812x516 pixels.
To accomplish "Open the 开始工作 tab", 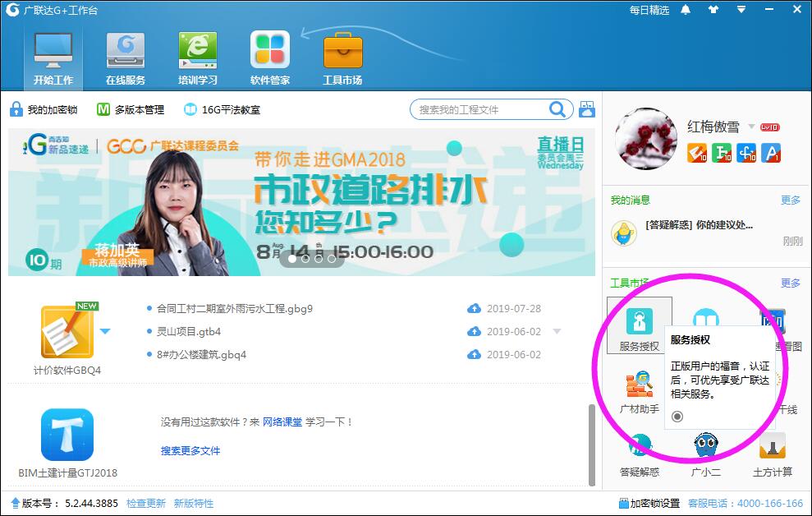I will 53,60.
